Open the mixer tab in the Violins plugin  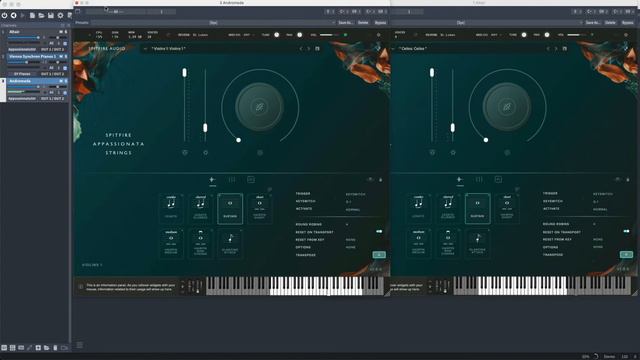coord(232,180)
